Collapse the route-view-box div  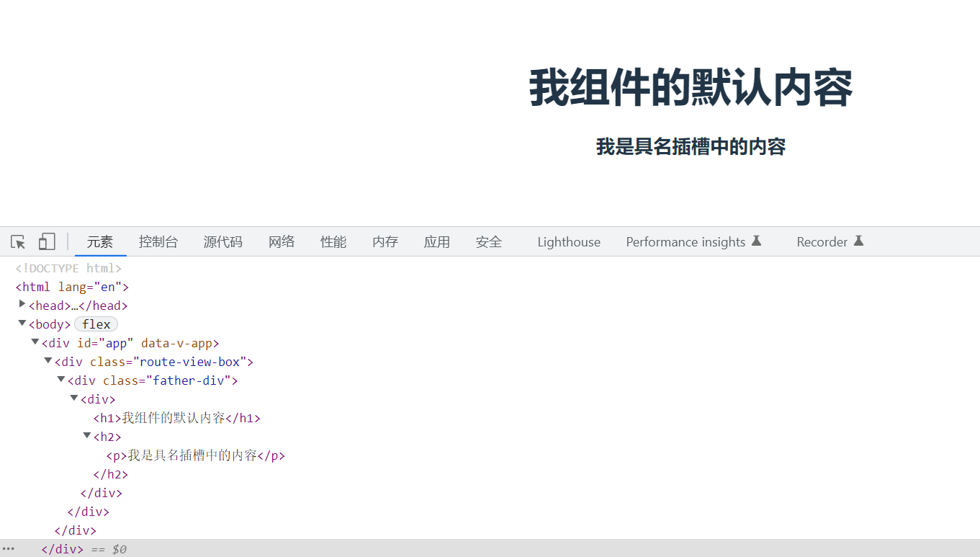coord(48,360)
